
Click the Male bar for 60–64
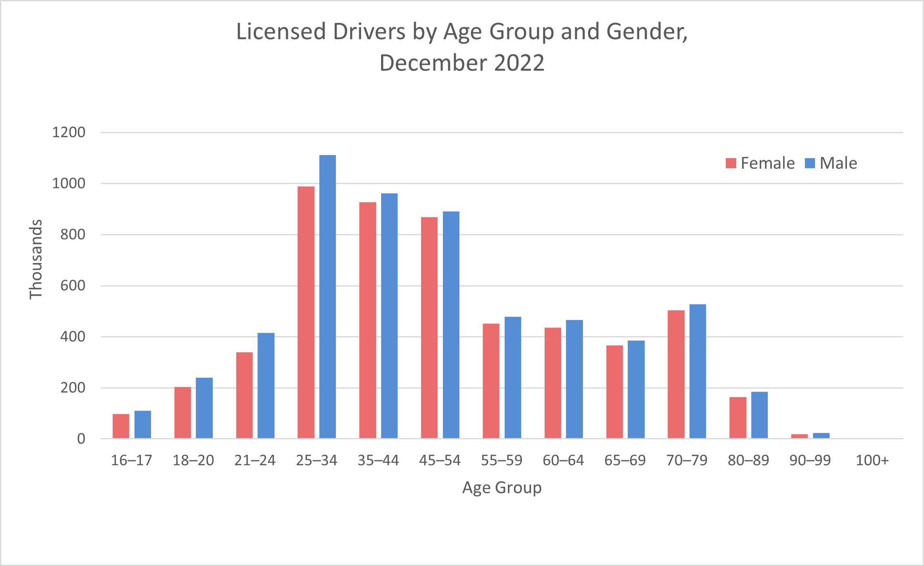click(574, 379)
